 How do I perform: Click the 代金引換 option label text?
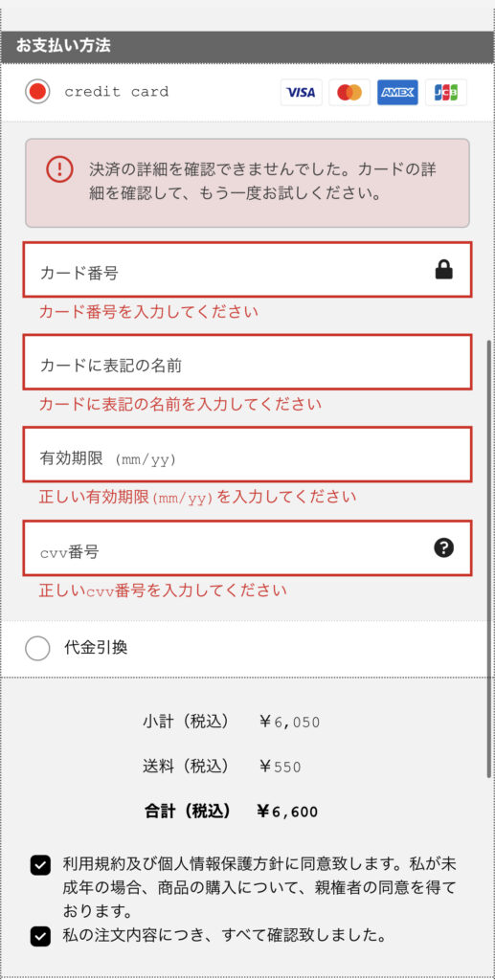point(96,648)
